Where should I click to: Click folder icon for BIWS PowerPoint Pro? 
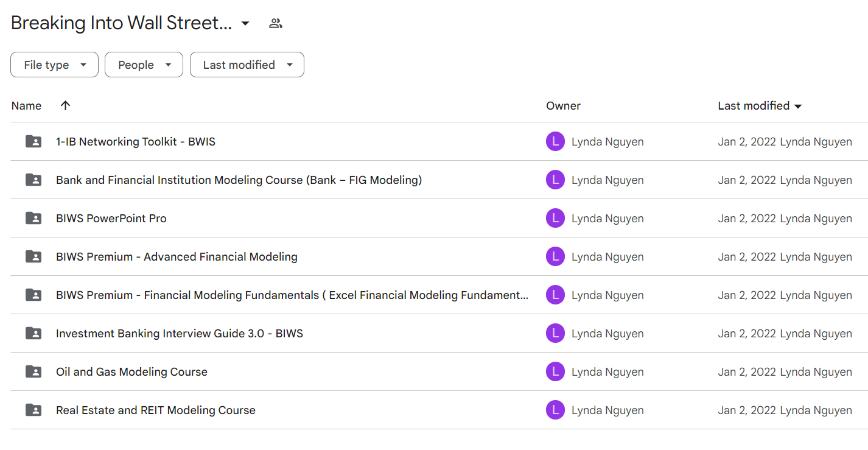coord(33,219)
